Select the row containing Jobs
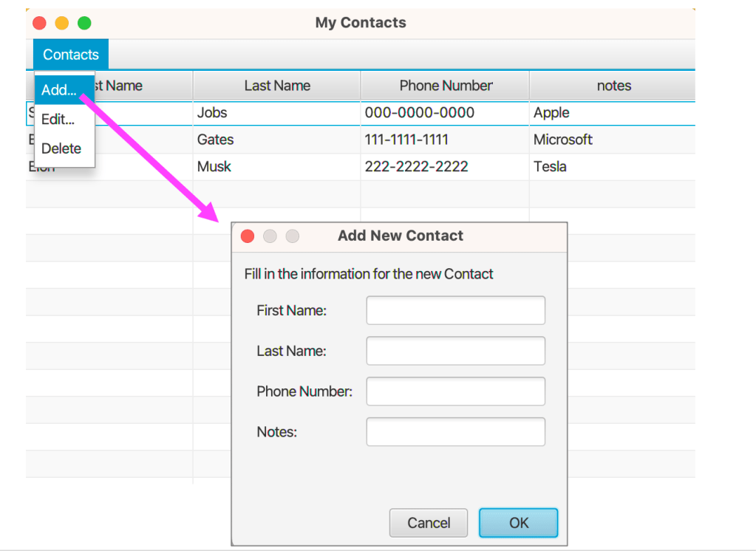Screen dimensions: 756x551 [213, 112]
